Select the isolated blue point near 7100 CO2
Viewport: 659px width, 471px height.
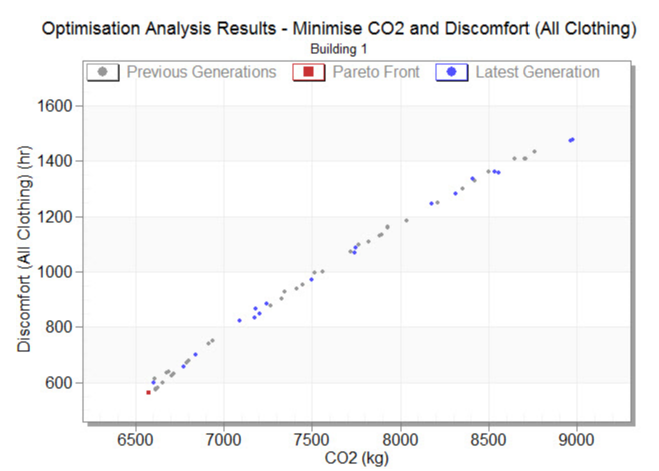[x=240, y=320]
